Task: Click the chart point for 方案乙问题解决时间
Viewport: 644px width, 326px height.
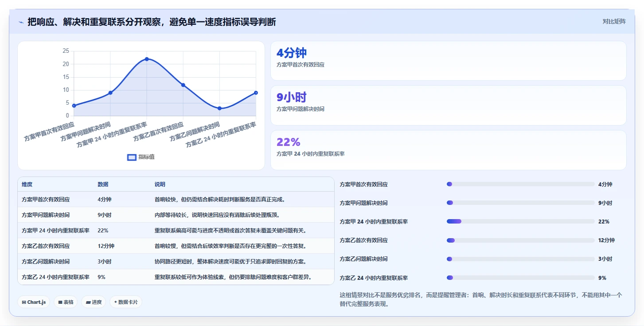Action: pos(219,108)
